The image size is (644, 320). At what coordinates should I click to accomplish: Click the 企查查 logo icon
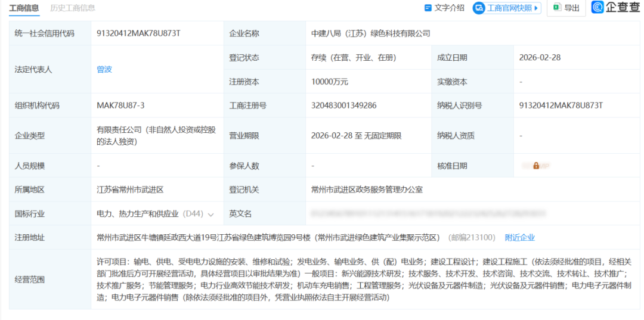598,7
